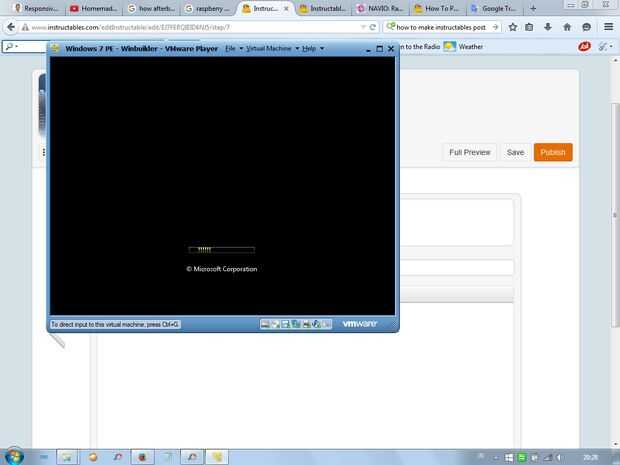Go to the Firefox home page icon

point(567,27)
